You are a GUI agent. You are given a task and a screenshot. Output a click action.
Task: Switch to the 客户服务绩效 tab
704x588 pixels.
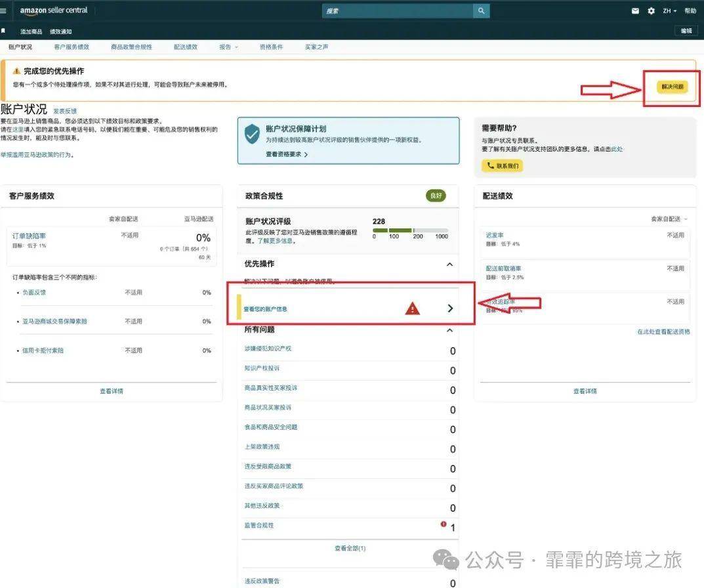[x=72, y=47]
